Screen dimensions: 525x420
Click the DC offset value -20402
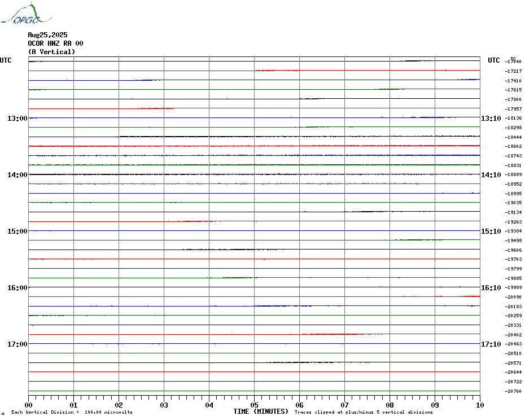(513, 335)
